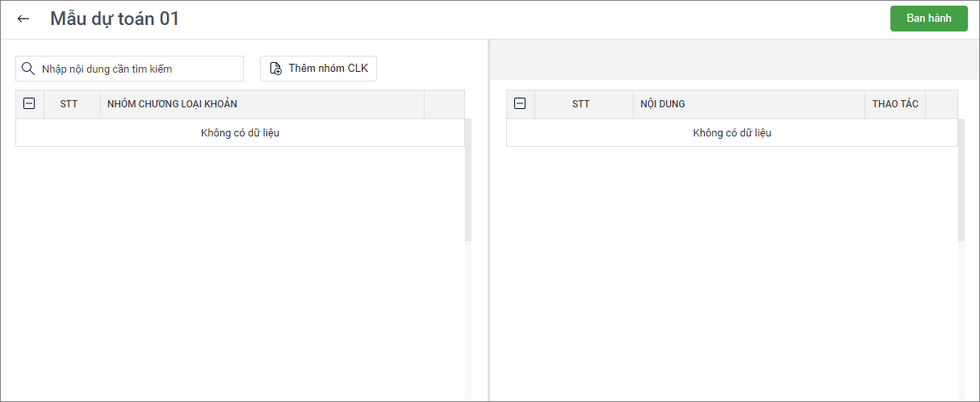Click STT header in the left table
The width and height of the screenshot is (980, 402).
point(69,104)
